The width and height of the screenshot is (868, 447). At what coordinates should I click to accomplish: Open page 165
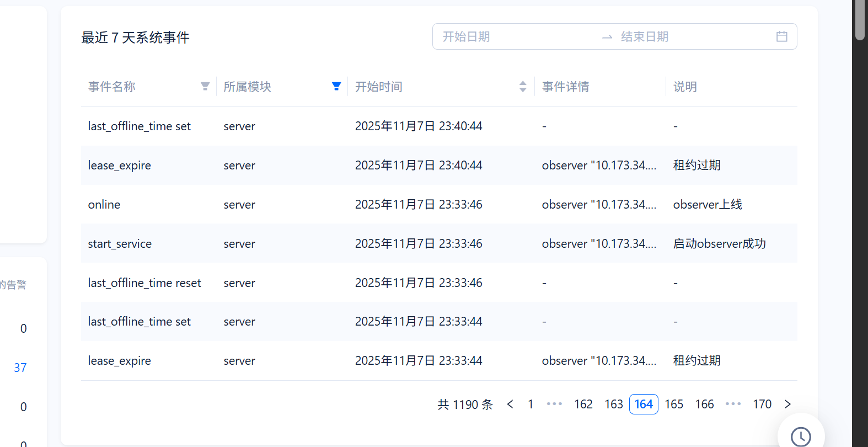point(674,405)
